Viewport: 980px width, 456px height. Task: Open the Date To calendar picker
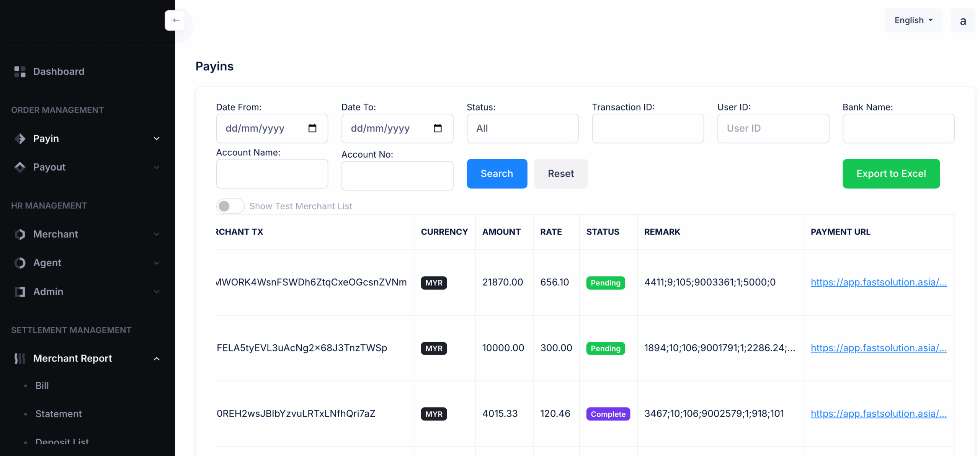(x=437, y=128)
